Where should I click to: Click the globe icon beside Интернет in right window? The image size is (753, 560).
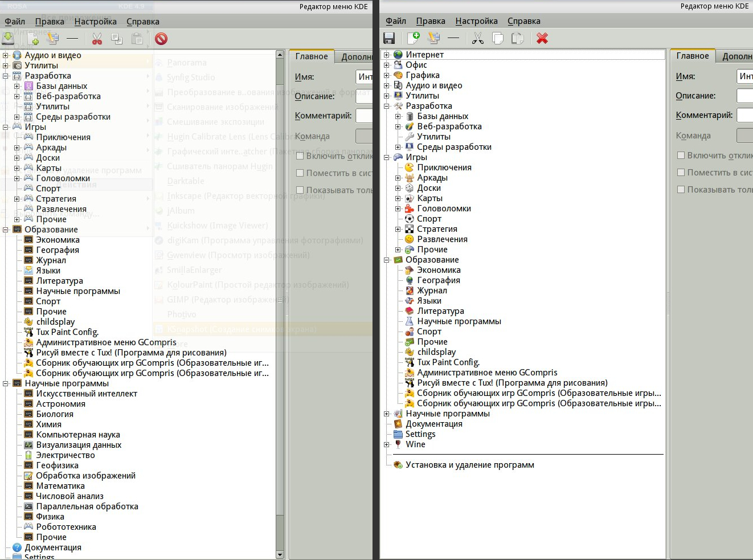[398, 55]
